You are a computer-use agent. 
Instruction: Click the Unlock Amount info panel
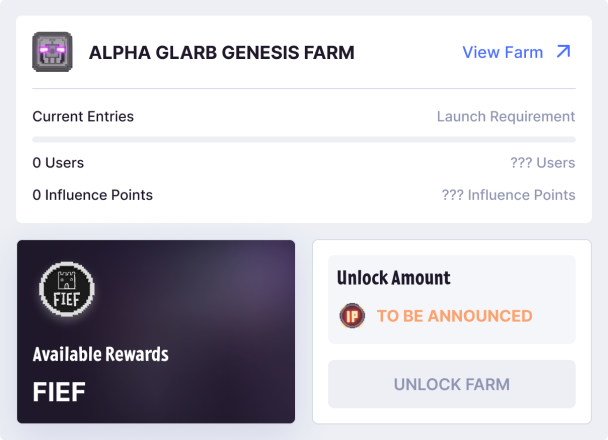pos(452,299)
